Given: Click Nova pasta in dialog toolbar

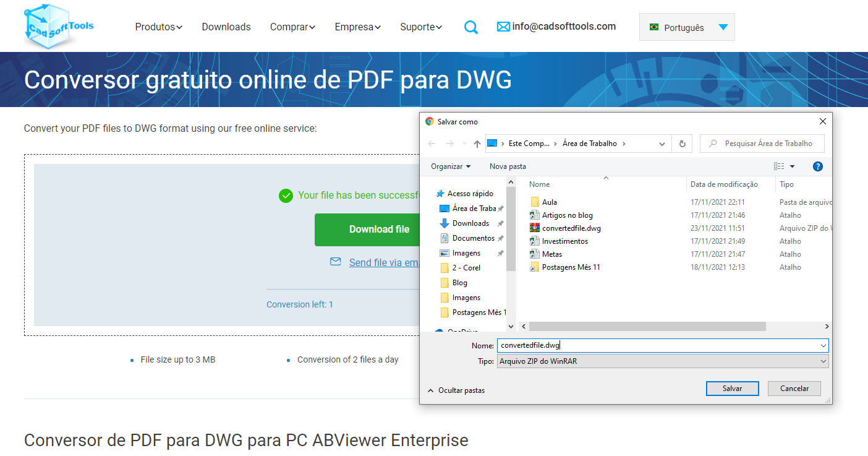Looking at the screenshot, I should click(x=508, y=166).
